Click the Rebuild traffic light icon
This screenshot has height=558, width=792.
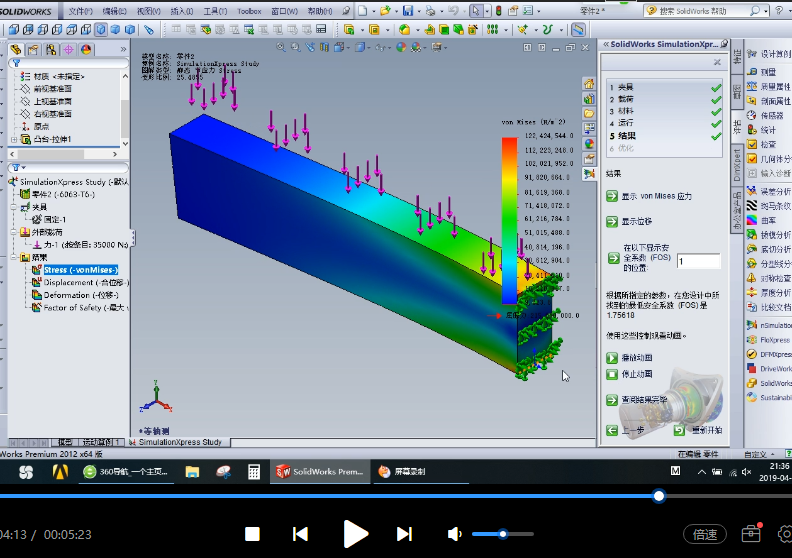point(499,11)
